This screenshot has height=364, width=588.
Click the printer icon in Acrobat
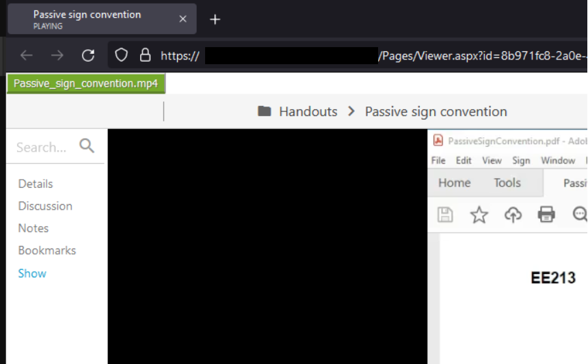pos(546,214)
